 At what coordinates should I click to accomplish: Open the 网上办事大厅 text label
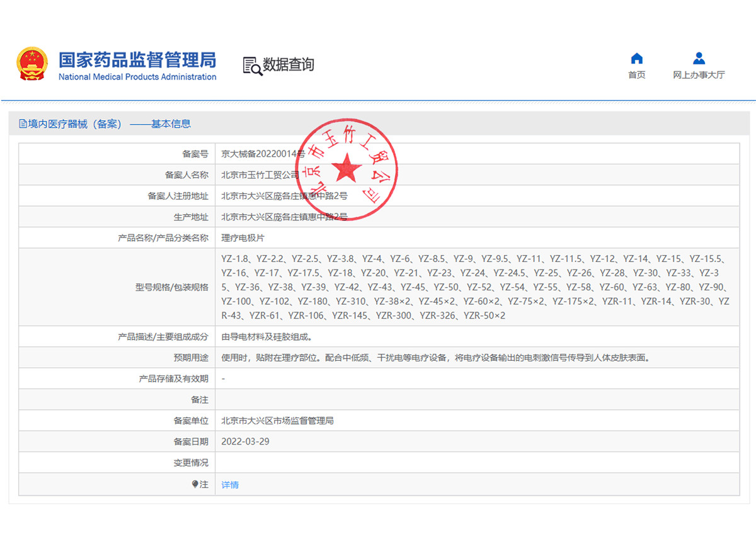699,75
